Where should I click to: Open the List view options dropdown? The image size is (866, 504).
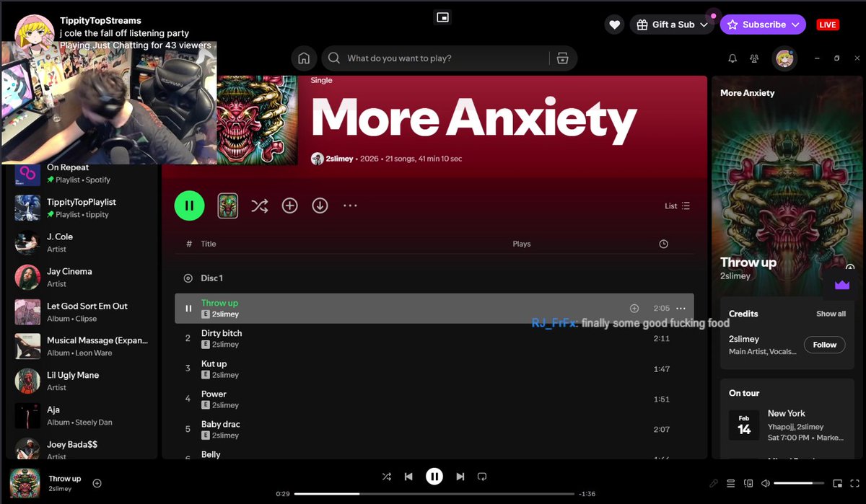click(677, 205)
